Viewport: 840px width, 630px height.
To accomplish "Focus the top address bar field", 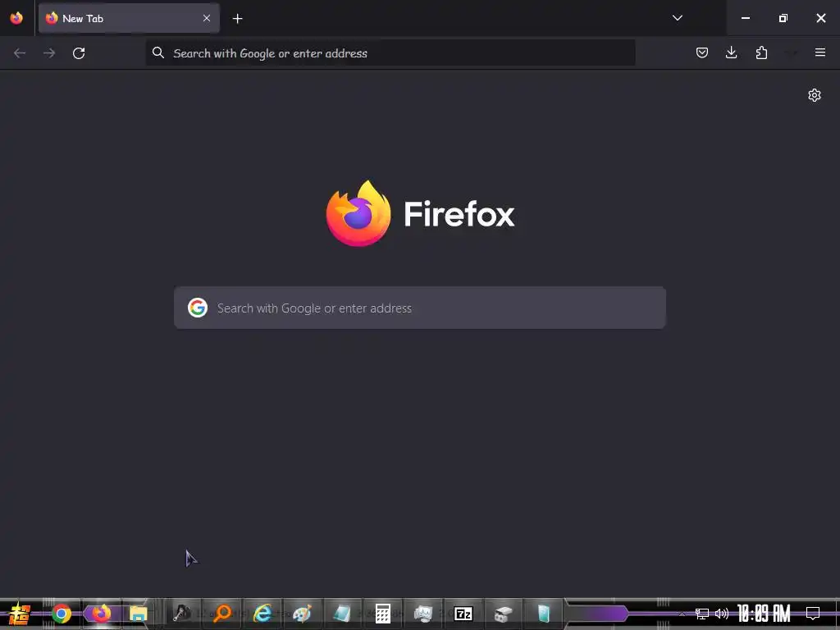I will point(390,53).
